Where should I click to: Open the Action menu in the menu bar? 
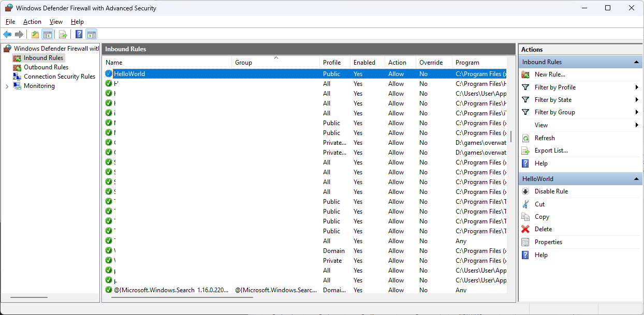point(32,22)
